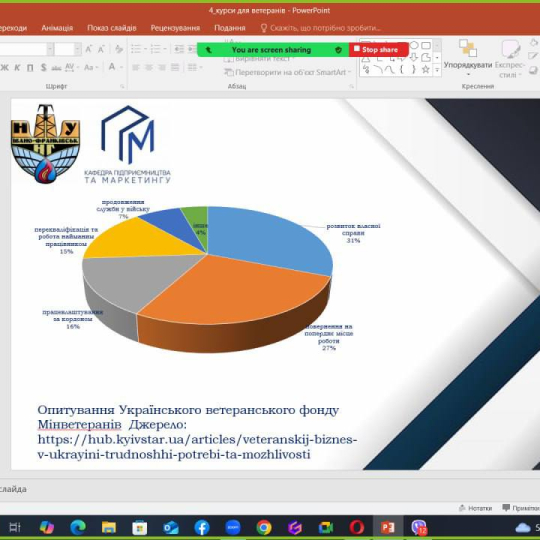Open Microsoft Edge from taskbar

point(78,527)
